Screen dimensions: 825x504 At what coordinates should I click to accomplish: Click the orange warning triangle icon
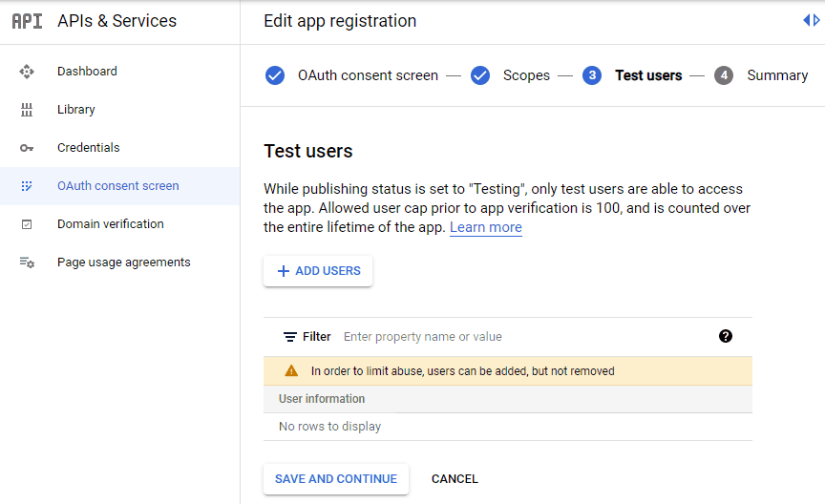coord(291,371)
